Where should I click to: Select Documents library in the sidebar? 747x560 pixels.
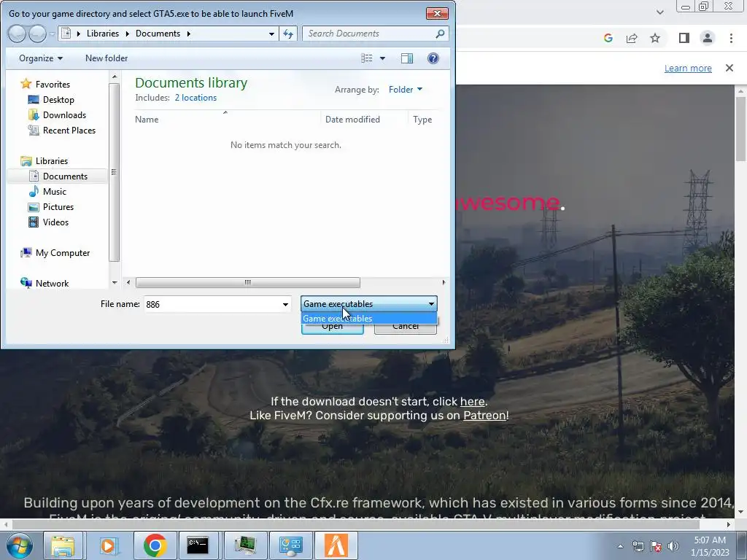click(x=57, y=176)
